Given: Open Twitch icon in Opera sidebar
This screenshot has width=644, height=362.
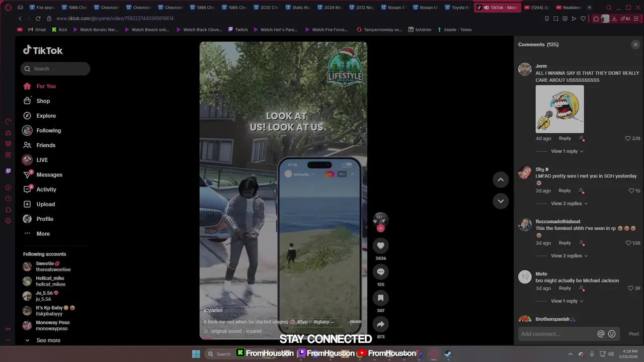Looking at the screenshot, I should point(8,171).
